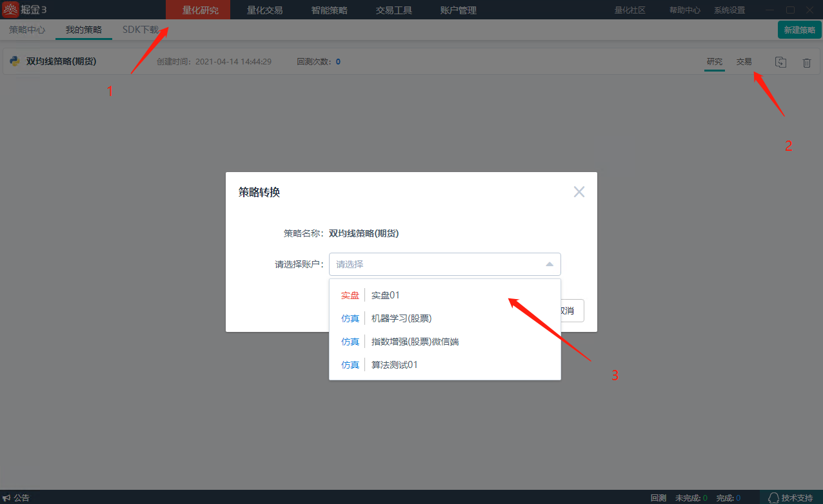The width and height of the screenshot is (823, 504).
Task: Pick 算法测试01 from the list
Action: click(394, 365)
